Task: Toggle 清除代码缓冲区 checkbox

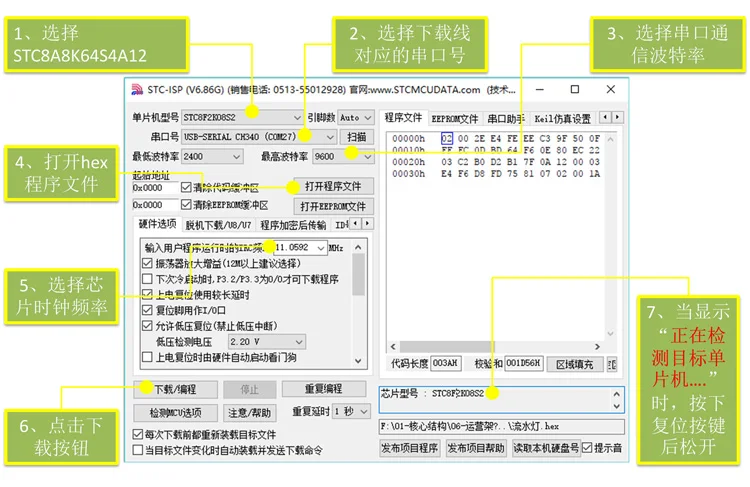Action: point(186,188)
